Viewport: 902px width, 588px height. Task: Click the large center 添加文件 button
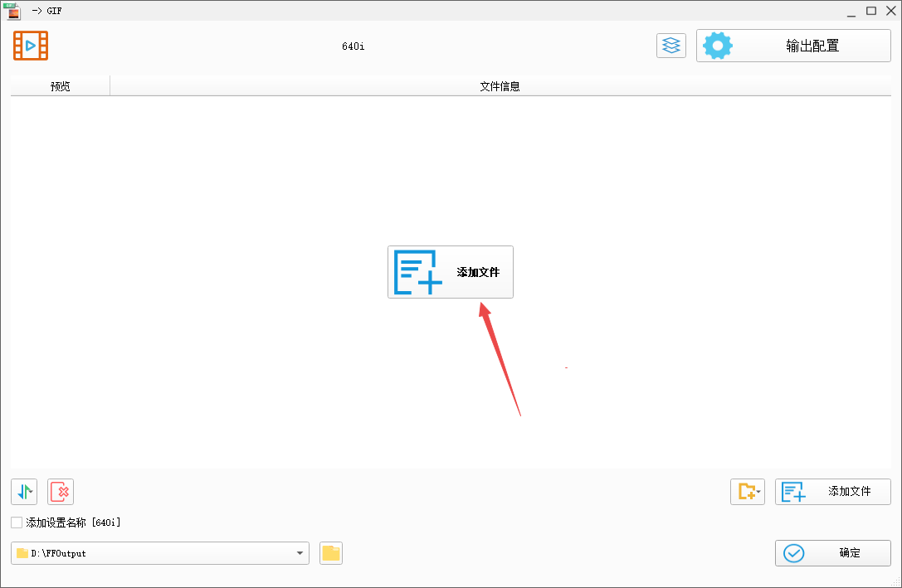click(450, 272)
